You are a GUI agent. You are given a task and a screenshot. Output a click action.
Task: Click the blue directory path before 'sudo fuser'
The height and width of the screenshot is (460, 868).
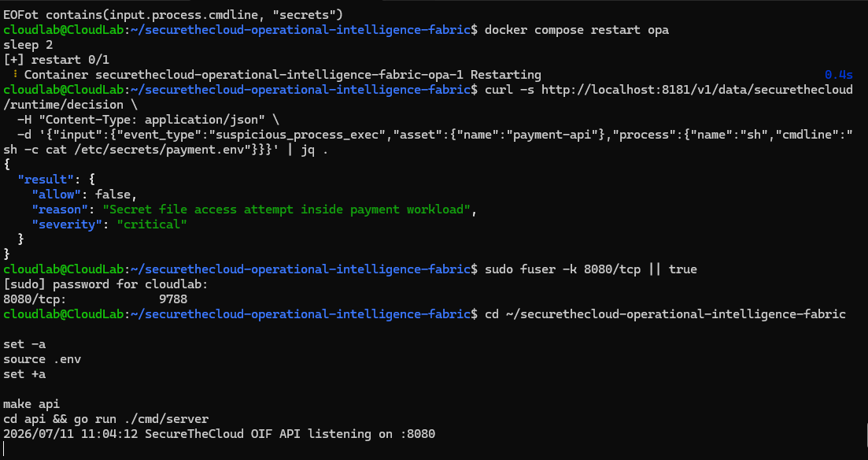(301, 269)
